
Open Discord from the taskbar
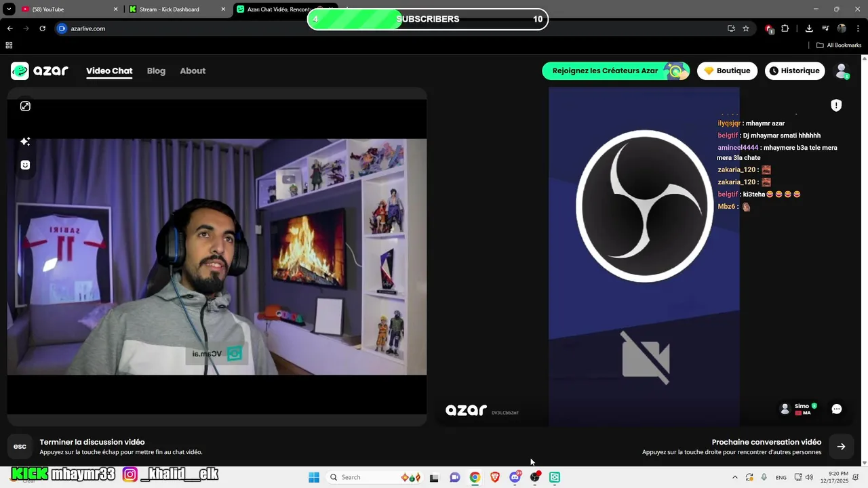(515, 477)
